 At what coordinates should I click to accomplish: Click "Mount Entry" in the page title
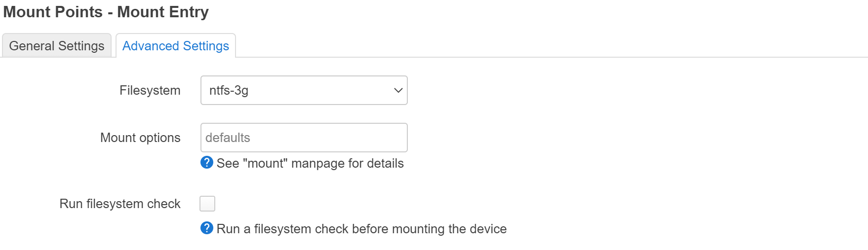[x=163, y=12]
